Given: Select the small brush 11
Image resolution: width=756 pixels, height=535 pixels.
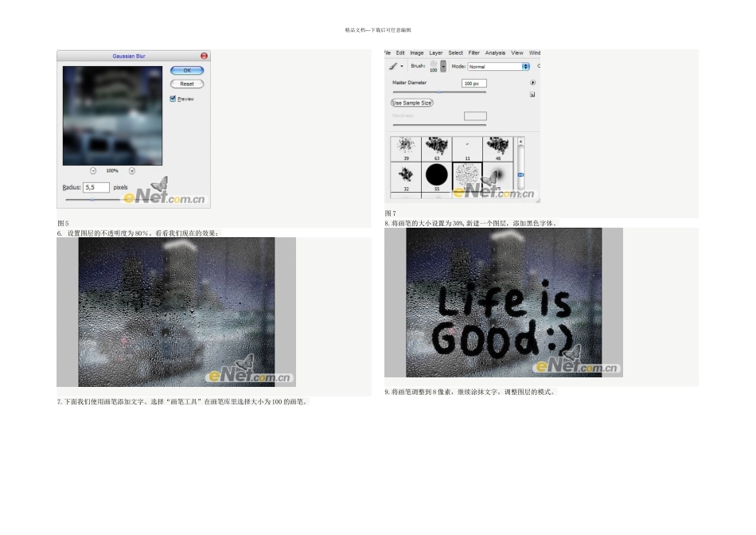Looking at the screenshot, I should tap(467, 149).
